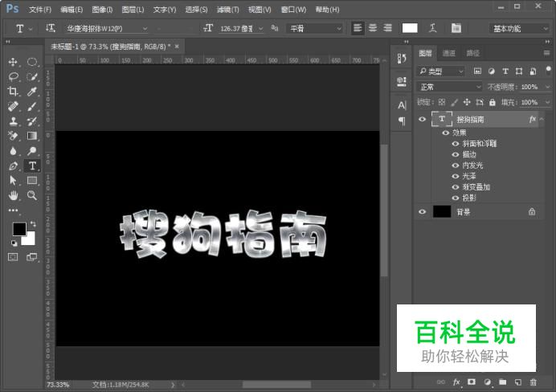Create a new layer
Screen dimensions: 556x392
pos(518,382)
